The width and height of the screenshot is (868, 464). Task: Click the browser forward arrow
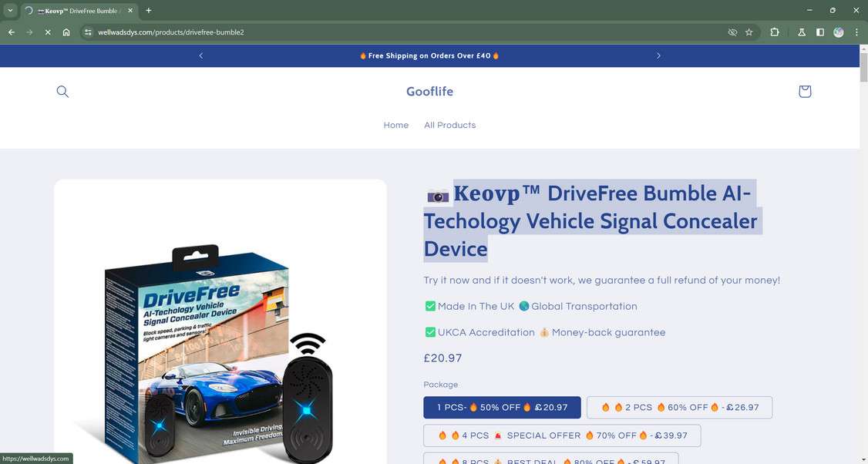point(29,32)
